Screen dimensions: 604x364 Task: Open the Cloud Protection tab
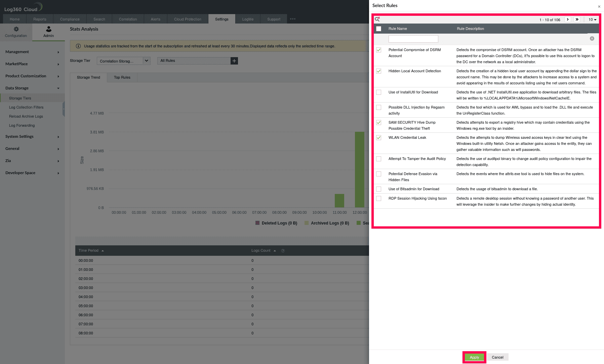(x=188, y=19)
